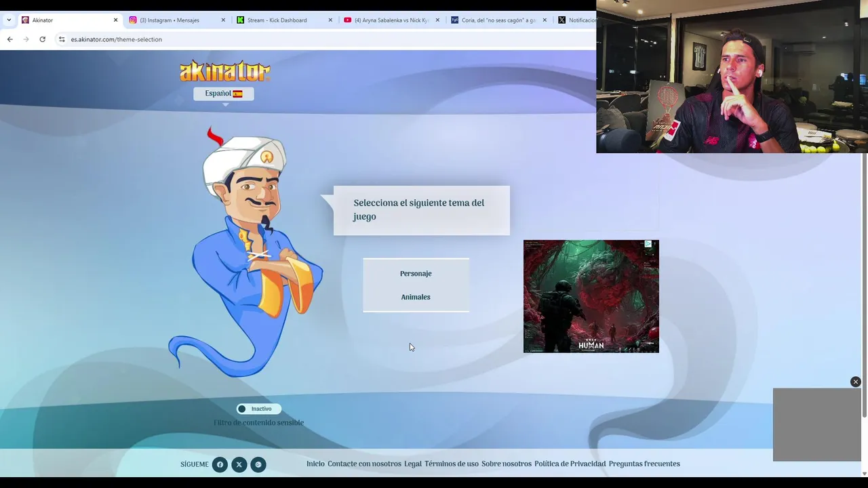Close the floating gray ad box
This screenshot has height=488, width=868.
(x=856, y=382)
